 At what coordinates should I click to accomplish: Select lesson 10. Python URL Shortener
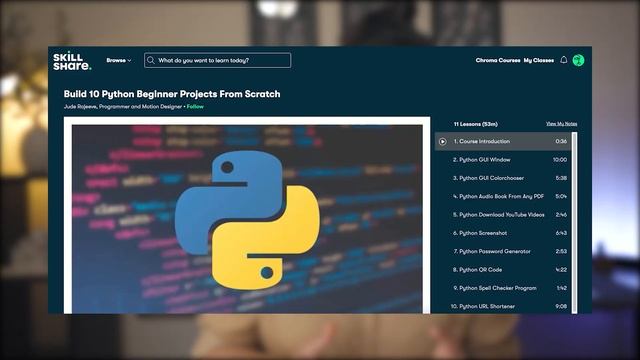(503, 306)
